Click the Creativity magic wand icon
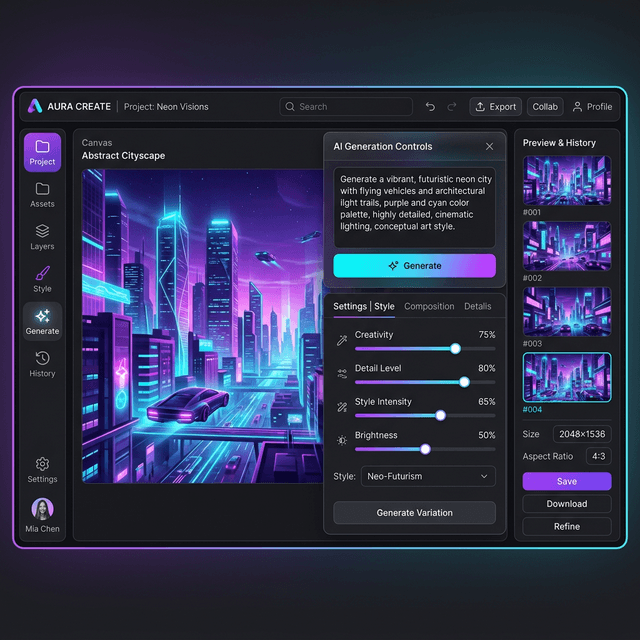 [342, 340]
